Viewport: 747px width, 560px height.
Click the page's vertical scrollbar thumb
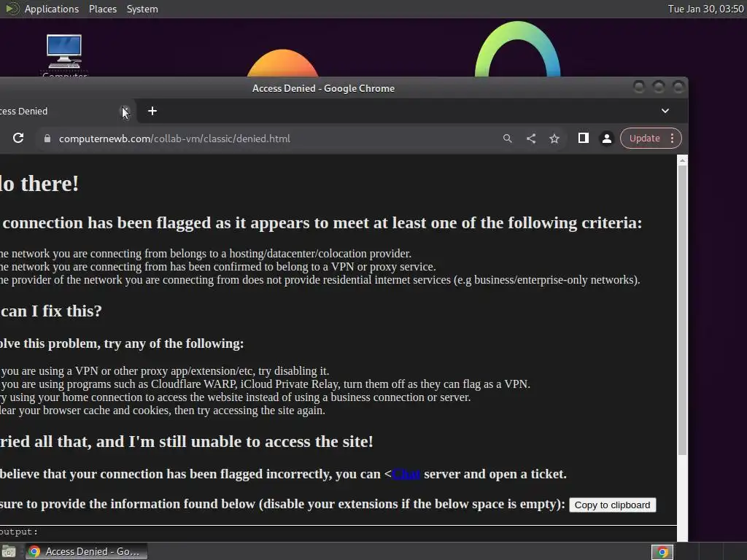pyautogui.click(x=682, y=309)
